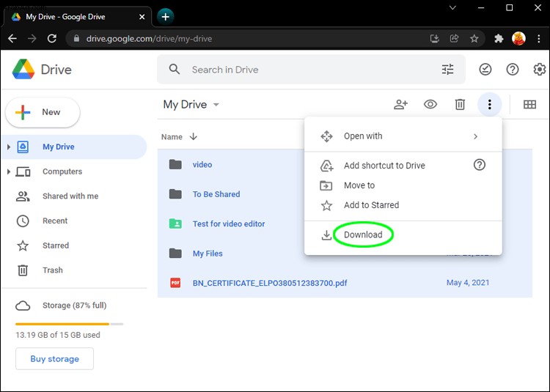Toggle the preview eye icon
The image size is (550, 392).
430,104
